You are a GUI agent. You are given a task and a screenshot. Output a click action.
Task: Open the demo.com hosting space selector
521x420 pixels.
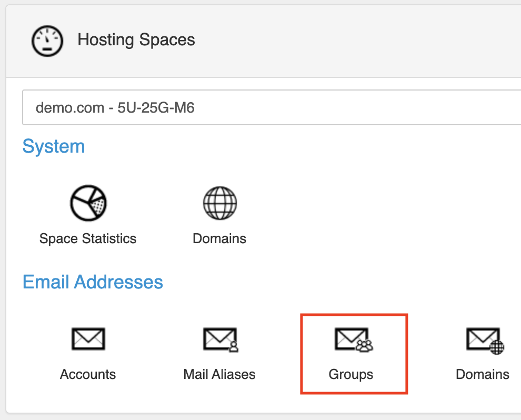pyautogui.click(x=272, y=107)
